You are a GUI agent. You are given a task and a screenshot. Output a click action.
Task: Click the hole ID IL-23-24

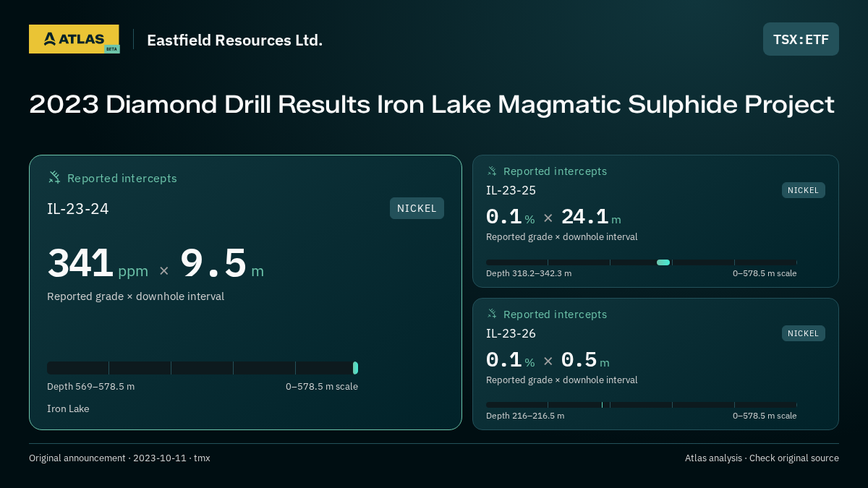pyautogui.click(x=78, y=209)
